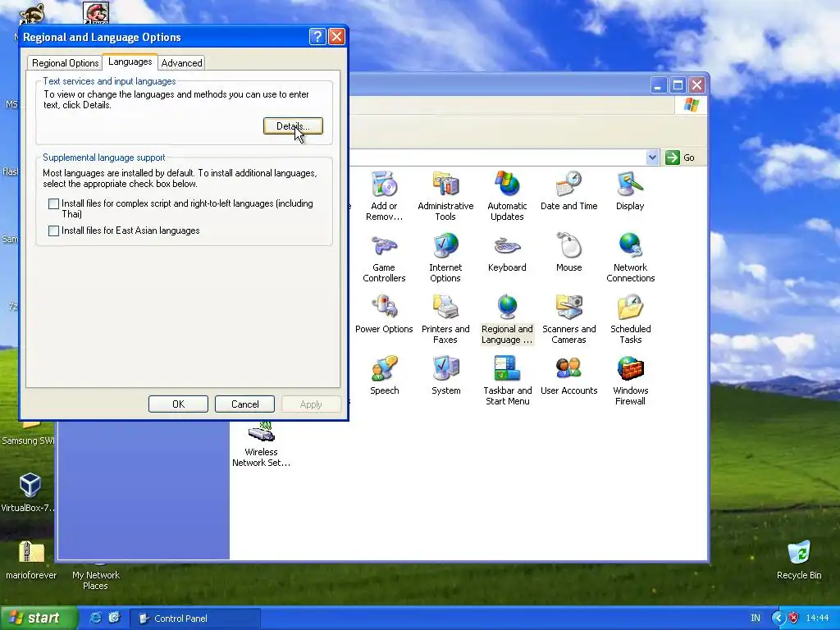Confirm dialog with OK button
840x630 pixels.
(x=178, y=404)
